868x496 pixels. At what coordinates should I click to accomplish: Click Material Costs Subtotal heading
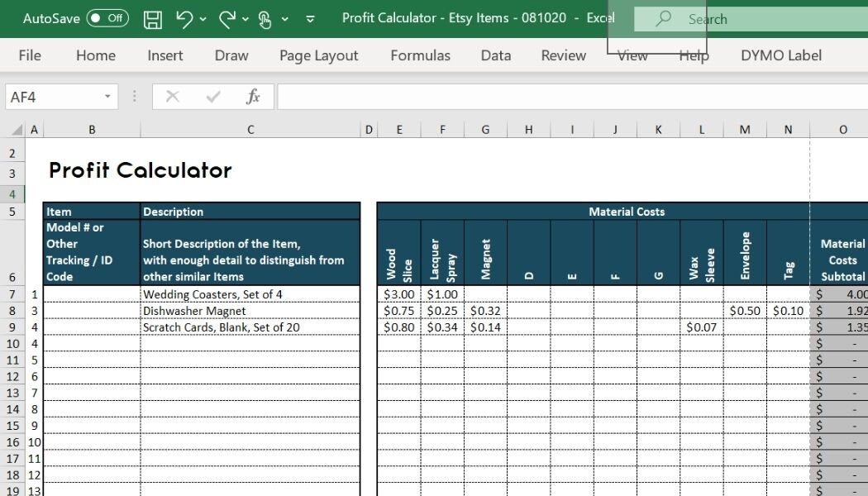(839, 252)
